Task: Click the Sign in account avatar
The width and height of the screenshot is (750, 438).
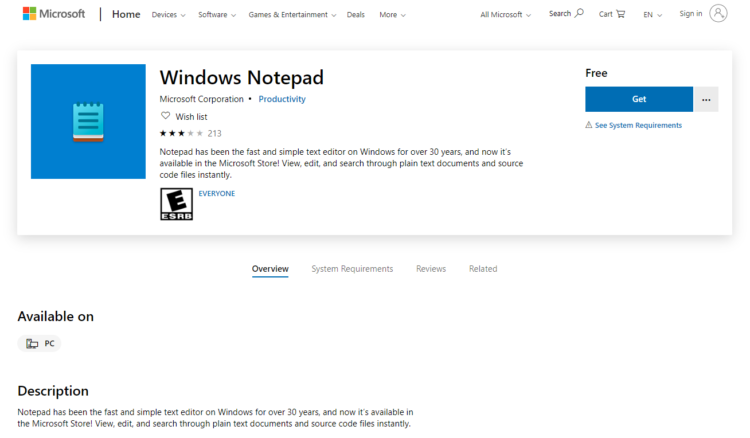Action: coord(718,14)
